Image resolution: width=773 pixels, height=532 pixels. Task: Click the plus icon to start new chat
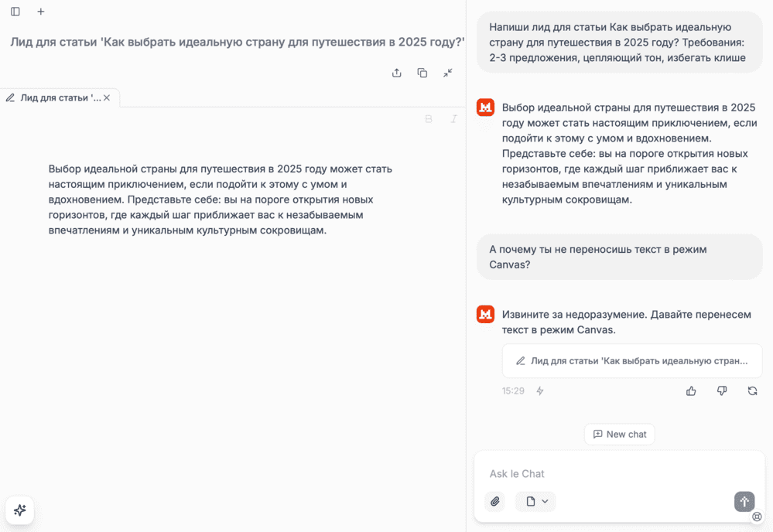(x=41, y=12)
